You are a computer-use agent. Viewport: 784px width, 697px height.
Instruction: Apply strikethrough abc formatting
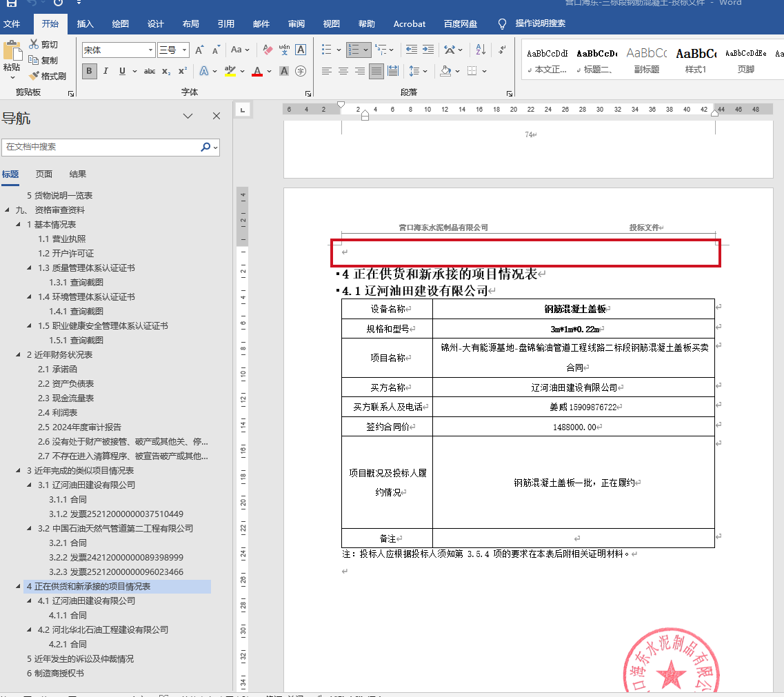point(149,71)
